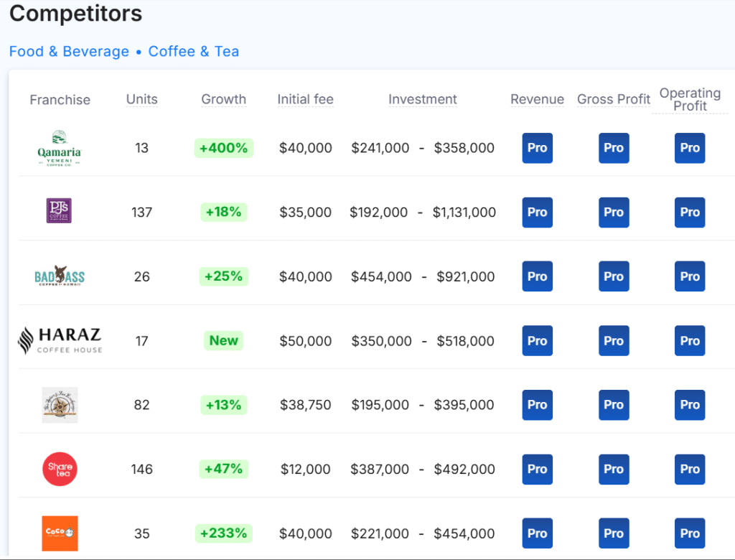Screen dimensions: 735x560
Task: Select the +400% growth badge
Action: pyautogui.click(x=224, y=148)
